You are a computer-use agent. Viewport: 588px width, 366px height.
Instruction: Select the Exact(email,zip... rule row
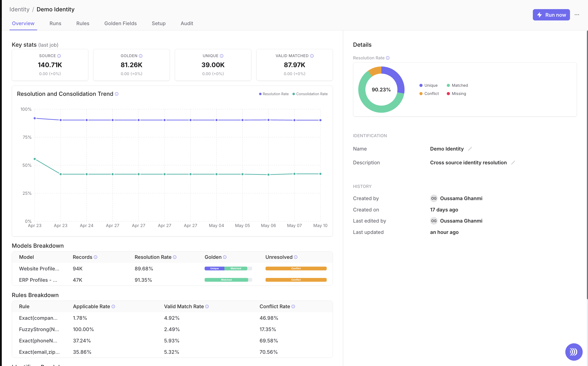pos(172,352)
